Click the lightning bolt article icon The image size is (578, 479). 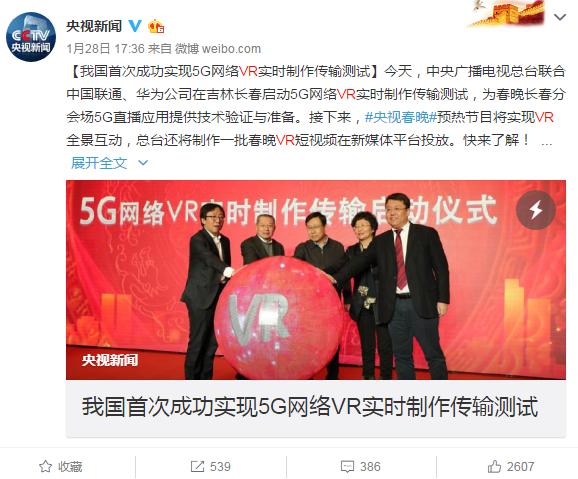(536, 210)
